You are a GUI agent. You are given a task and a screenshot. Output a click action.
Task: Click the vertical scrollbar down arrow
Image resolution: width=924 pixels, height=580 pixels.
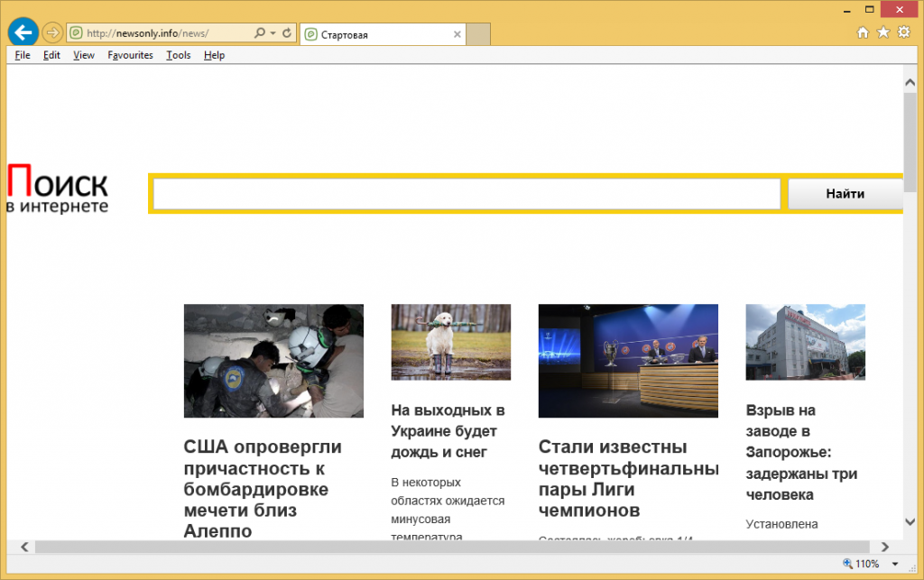(x=910, y=522)
